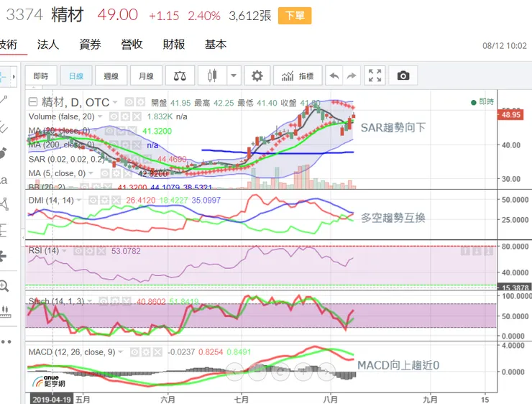This screenshot has width=532, height=404.
Task: Open MACD (12, 26, close, 9) dropdown arrow
Action: (121, 352)
